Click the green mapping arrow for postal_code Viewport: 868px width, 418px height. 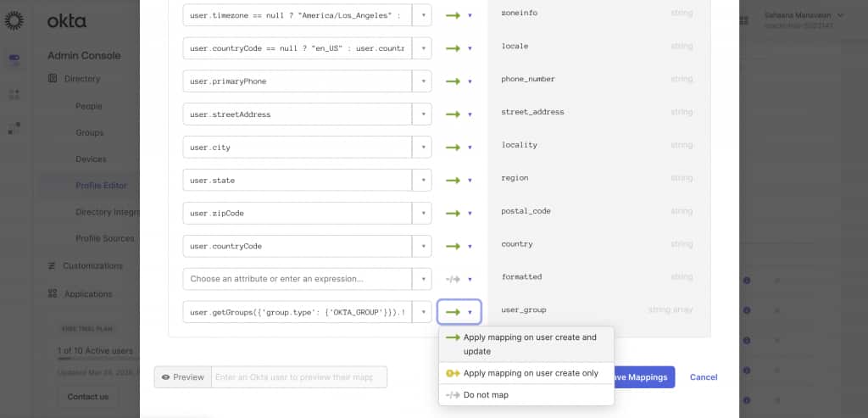[453, 214]
